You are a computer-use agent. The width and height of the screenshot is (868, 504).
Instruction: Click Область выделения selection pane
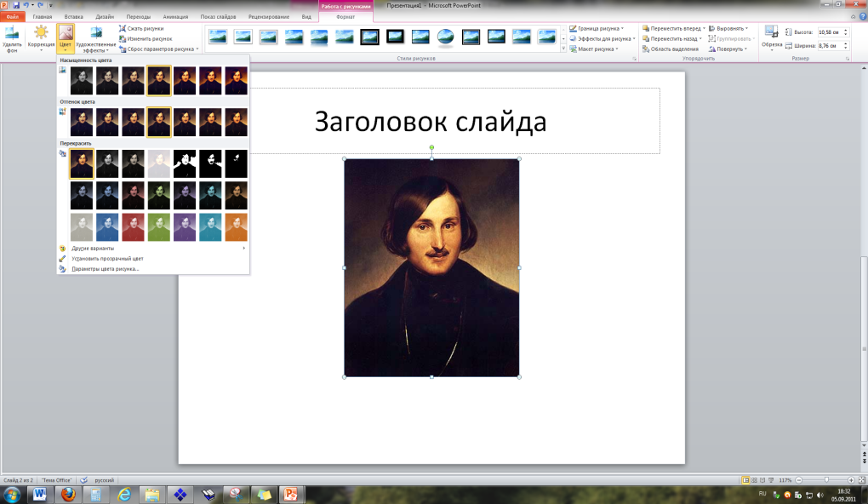click(671, 49)
